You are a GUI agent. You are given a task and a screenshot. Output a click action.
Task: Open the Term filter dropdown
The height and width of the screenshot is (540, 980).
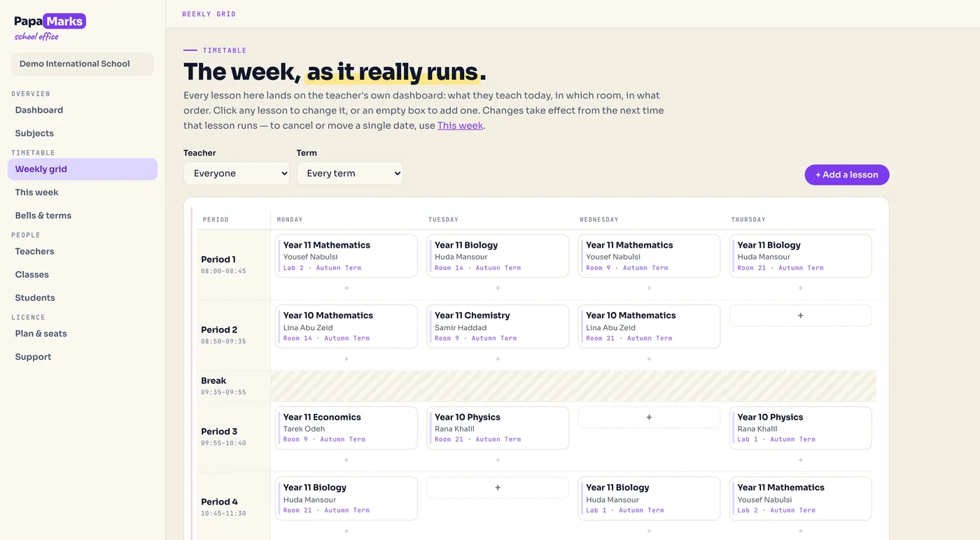tap(350, 173)
